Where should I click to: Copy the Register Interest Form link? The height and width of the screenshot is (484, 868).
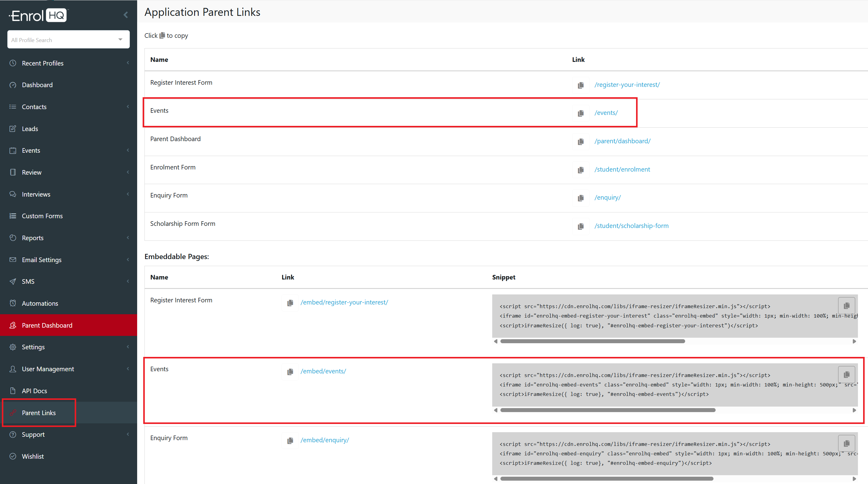pyautogui.click(x=581, y=85)
